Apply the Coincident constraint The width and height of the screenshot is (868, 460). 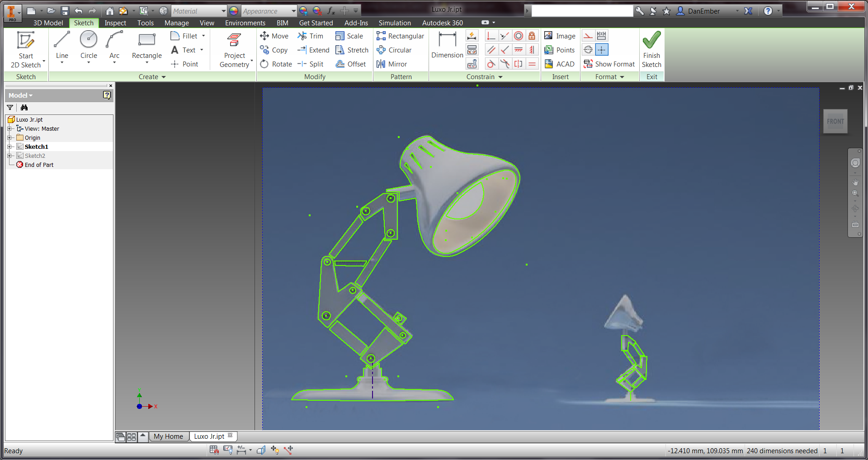(x=491, y=36)
